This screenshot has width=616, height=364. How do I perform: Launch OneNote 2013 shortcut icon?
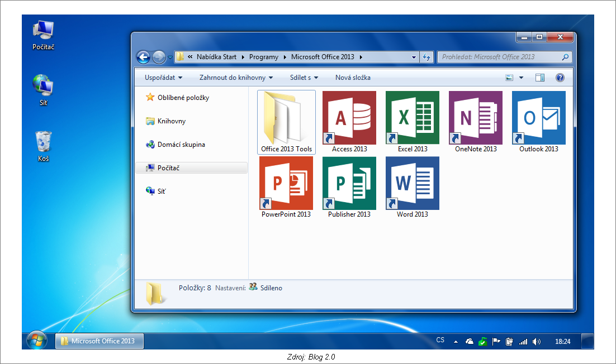pos(476,118)
